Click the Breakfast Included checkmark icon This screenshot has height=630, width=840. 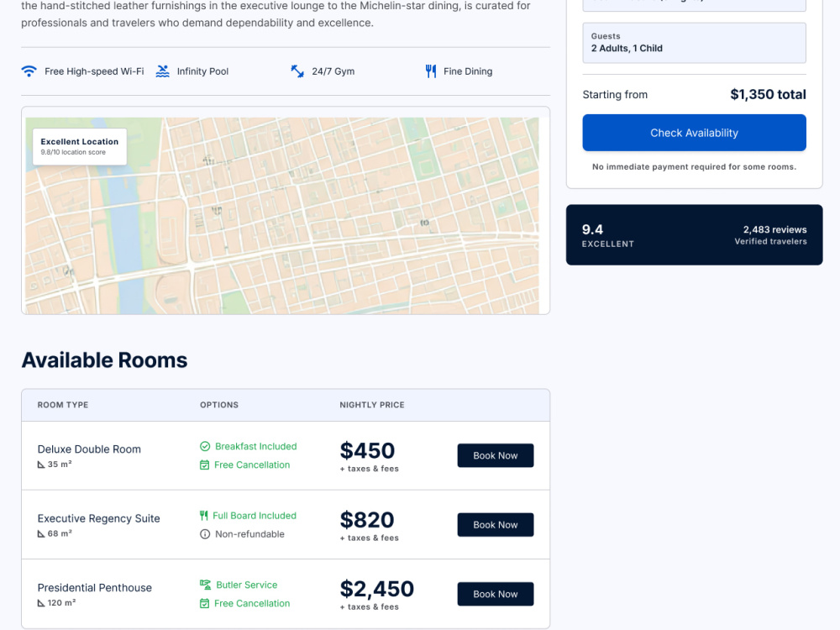205,446
